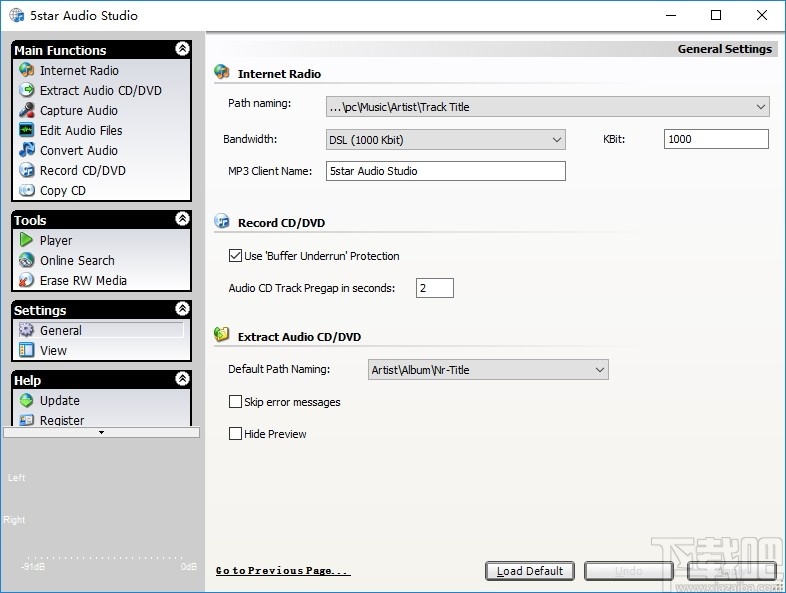
Task: Minimize the 5star Audio Studio window
Action: coord(671,15)
